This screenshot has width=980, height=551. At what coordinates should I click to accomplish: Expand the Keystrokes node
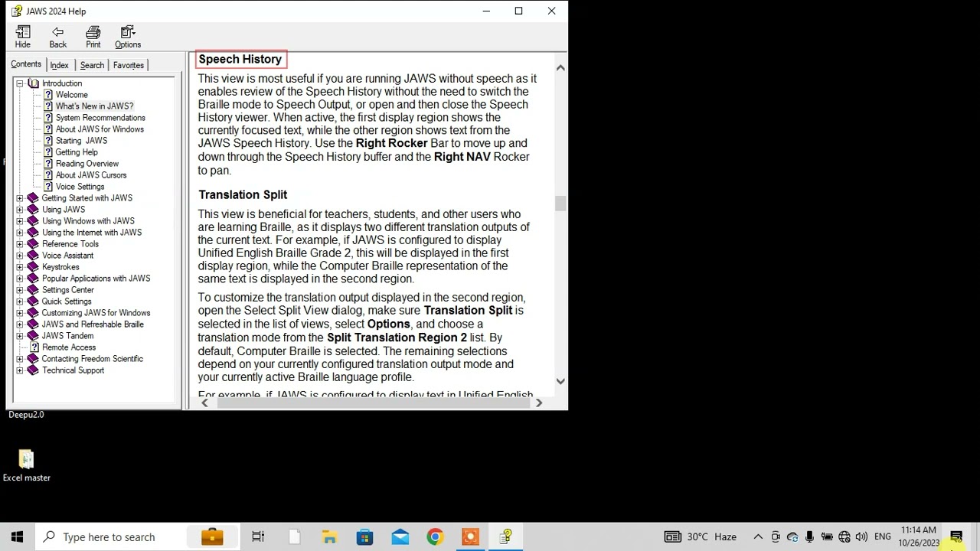click(20, 267)
